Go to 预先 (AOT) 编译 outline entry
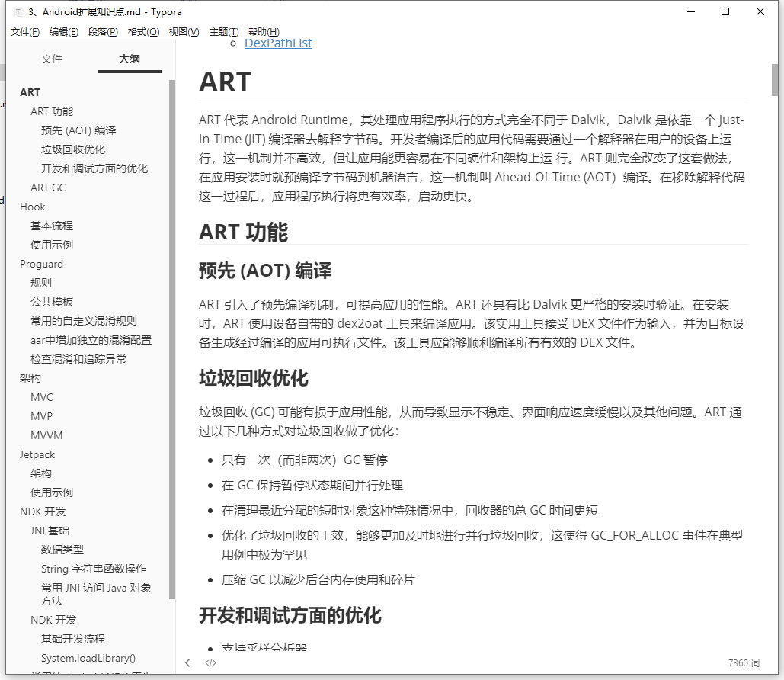The height and width of the screenshot is (680, 784). pos(78,130)
